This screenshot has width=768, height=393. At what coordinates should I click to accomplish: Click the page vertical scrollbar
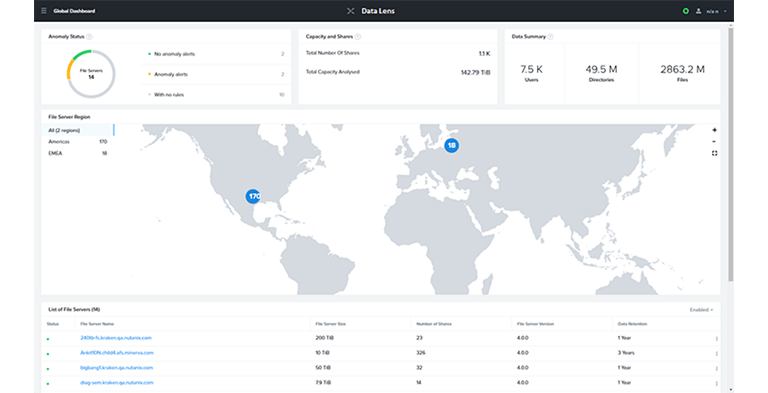point(731,154)
